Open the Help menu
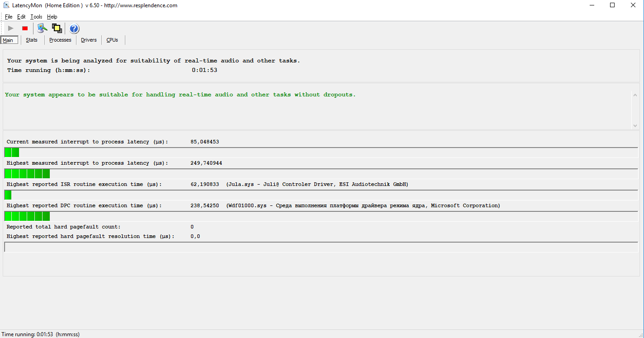 tap(52, 17)
